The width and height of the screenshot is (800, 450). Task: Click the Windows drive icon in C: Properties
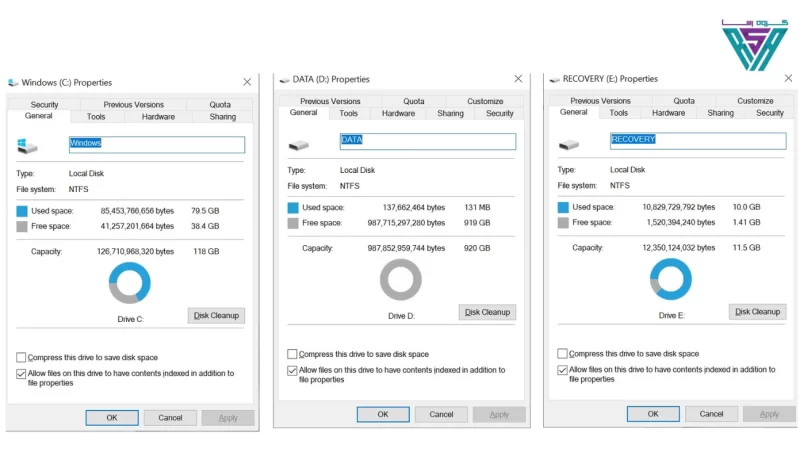[28, 146]
